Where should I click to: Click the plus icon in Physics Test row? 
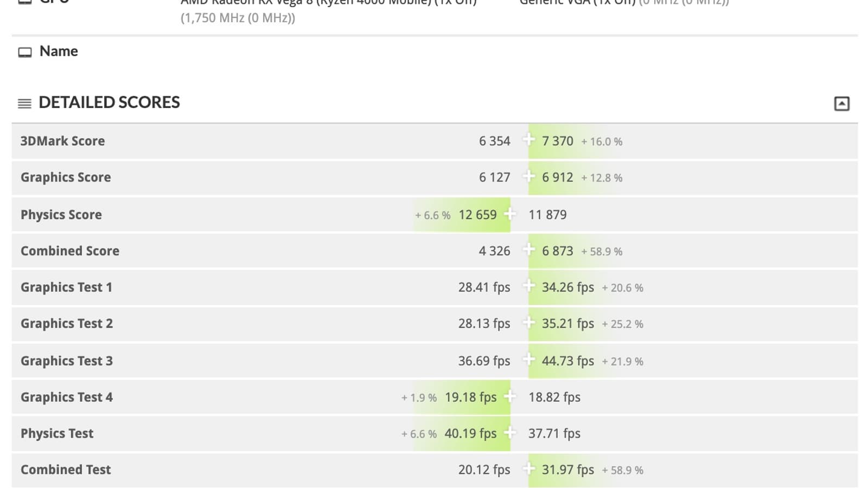point(509,433)
